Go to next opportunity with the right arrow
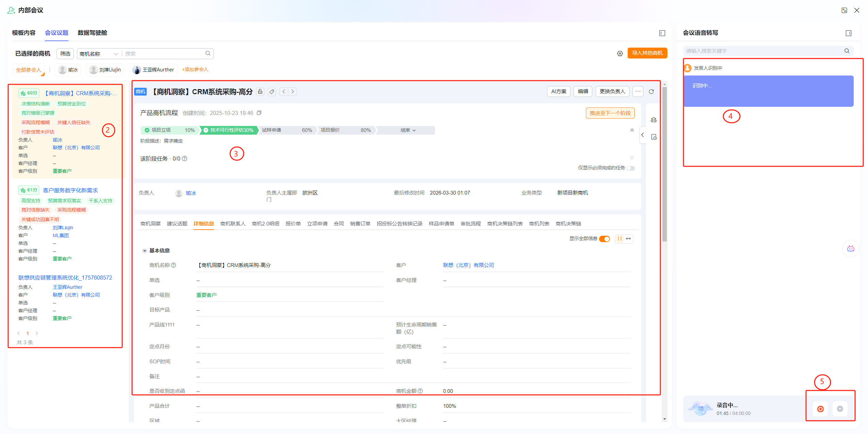This screenshot has height=434, width=868. coord(292,91)
